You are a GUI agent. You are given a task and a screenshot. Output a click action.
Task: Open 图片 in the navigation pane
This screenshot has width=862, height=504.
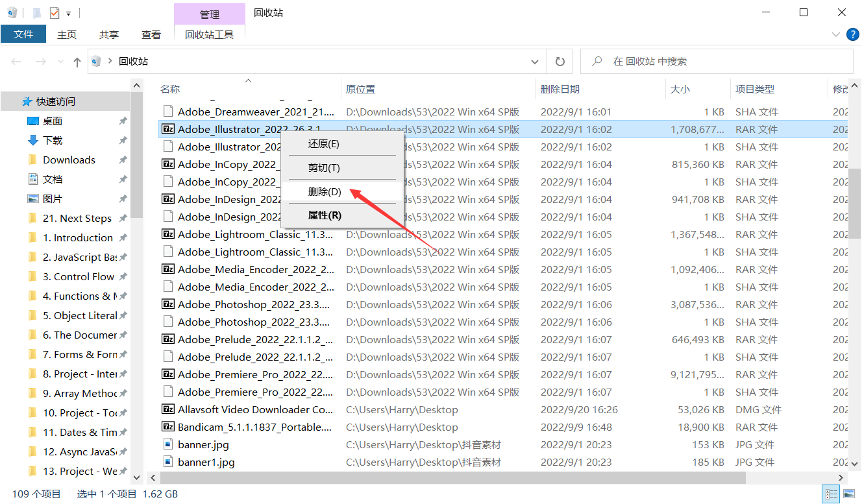point(53,198)
